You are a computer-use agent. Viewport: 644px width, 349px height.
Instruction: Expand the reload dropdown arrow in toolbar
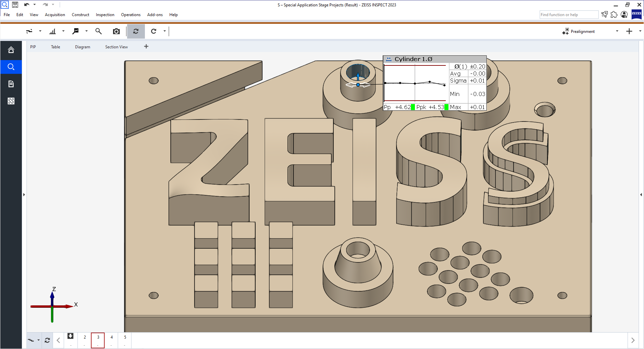164,31
